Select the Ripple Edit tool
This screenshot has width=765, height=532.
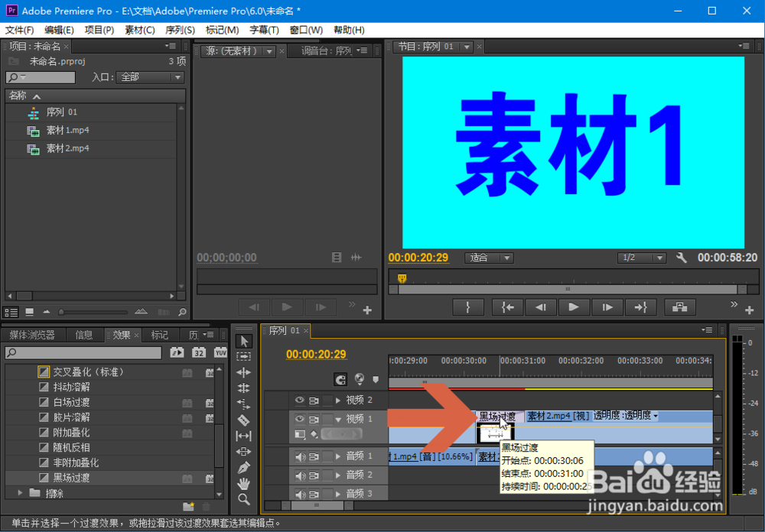(244, 372)
